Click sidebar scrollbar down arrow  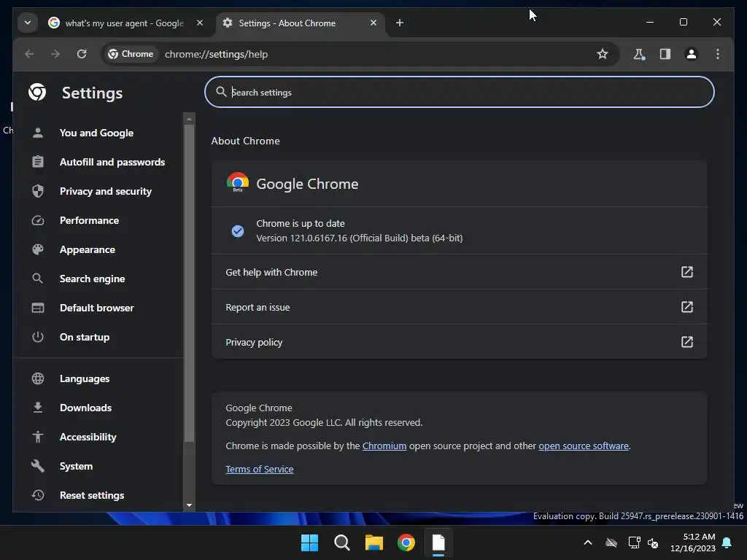click(x=189, y=505)
